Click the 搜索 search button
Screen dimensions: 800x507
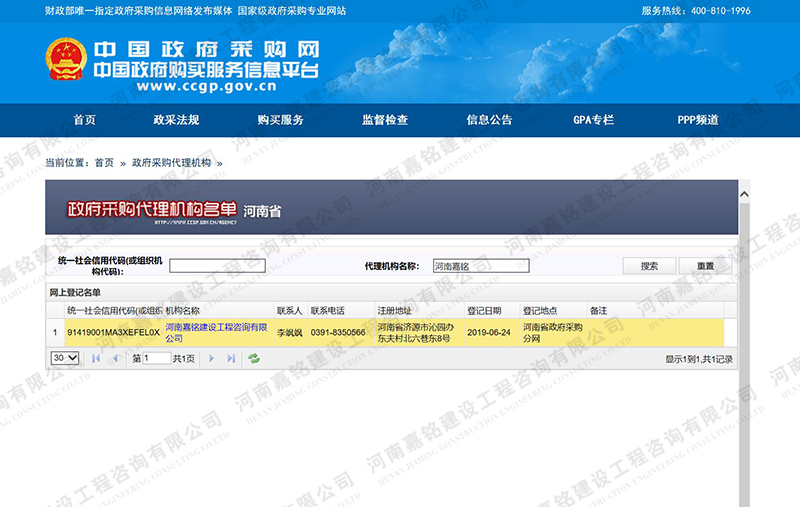tap(649, 266)
